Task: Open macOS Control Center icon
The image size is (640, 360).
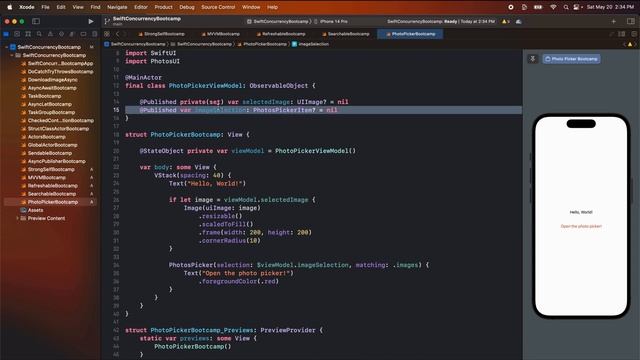Action: 577,7
